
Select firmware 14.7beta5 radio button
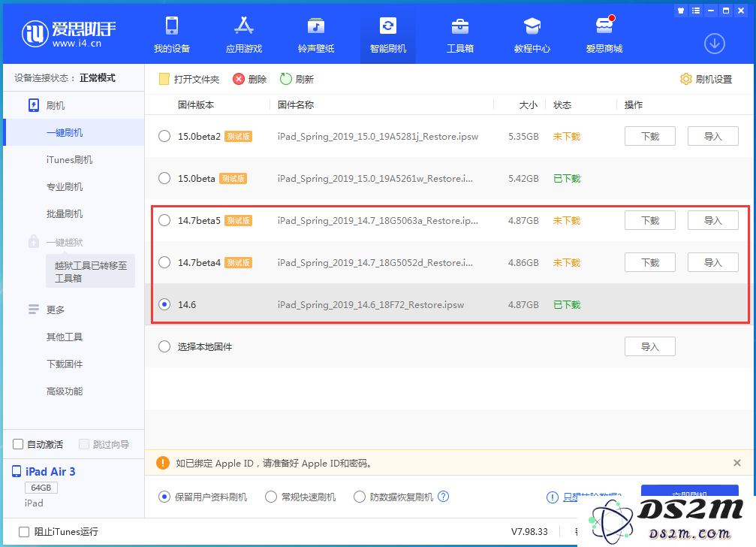tap(164, 220)
